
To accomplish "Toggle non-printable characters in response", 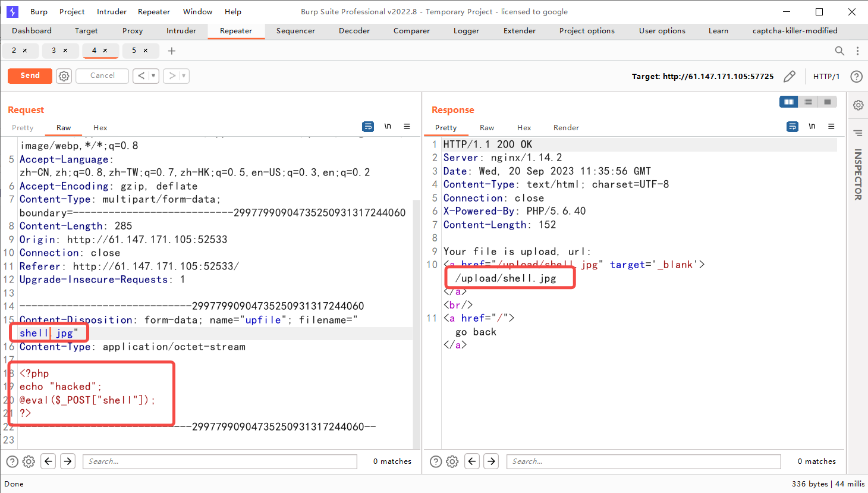I will tap(812, 126).
